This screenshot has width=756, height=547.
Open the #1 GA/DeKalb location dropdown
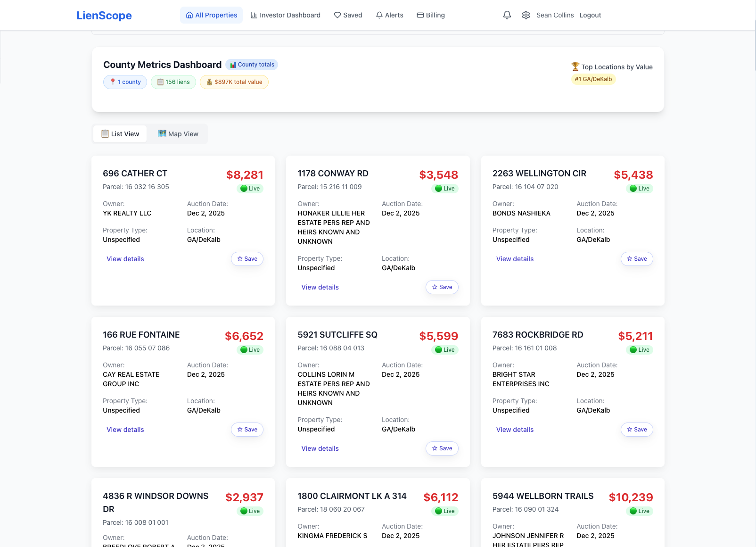[593, 79]
